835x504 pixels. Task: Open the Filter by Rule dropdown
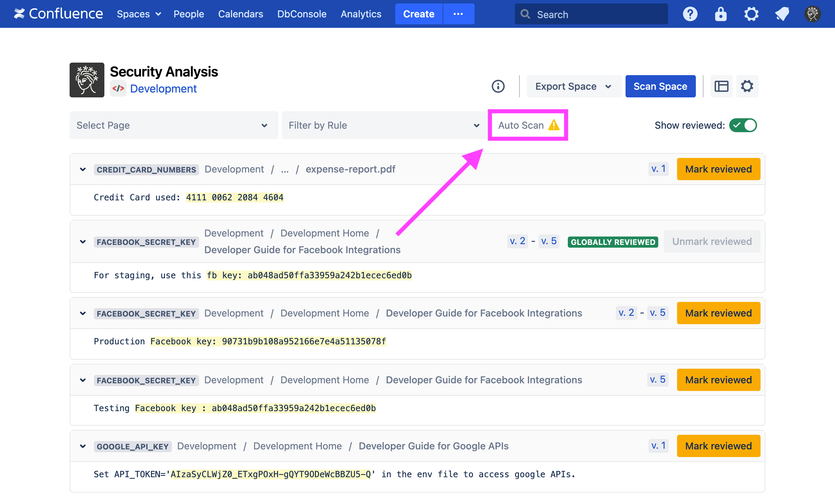tap(384, 125)
